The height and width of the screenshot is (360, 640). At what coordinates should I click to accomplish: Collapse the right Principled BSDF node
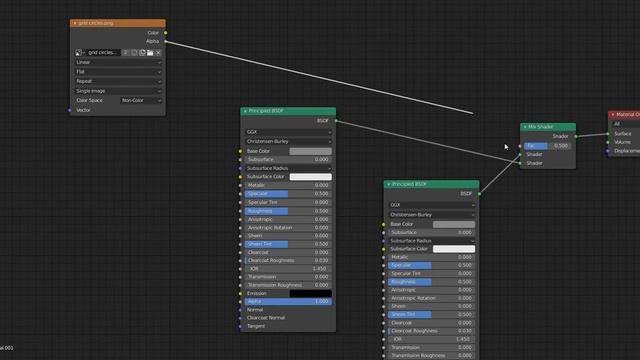coord(389,184)
